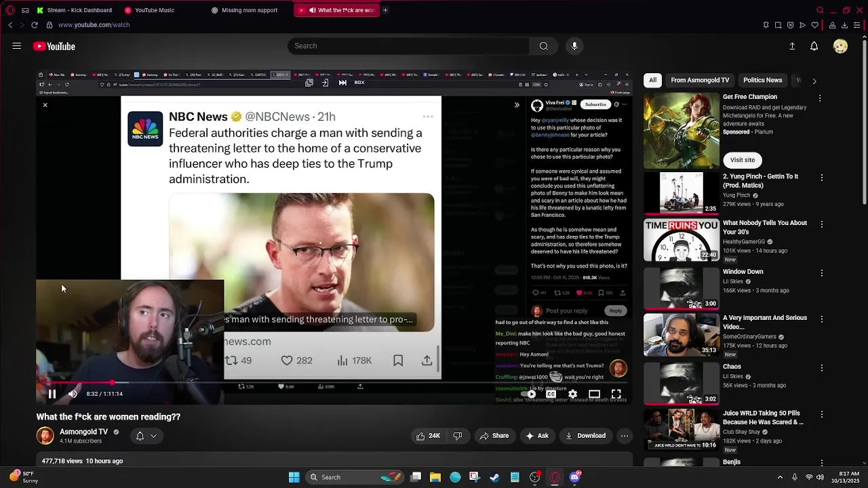Open options for Yung Pinch Gettin To It
868x488 pixels.
[x=822, y=178]
